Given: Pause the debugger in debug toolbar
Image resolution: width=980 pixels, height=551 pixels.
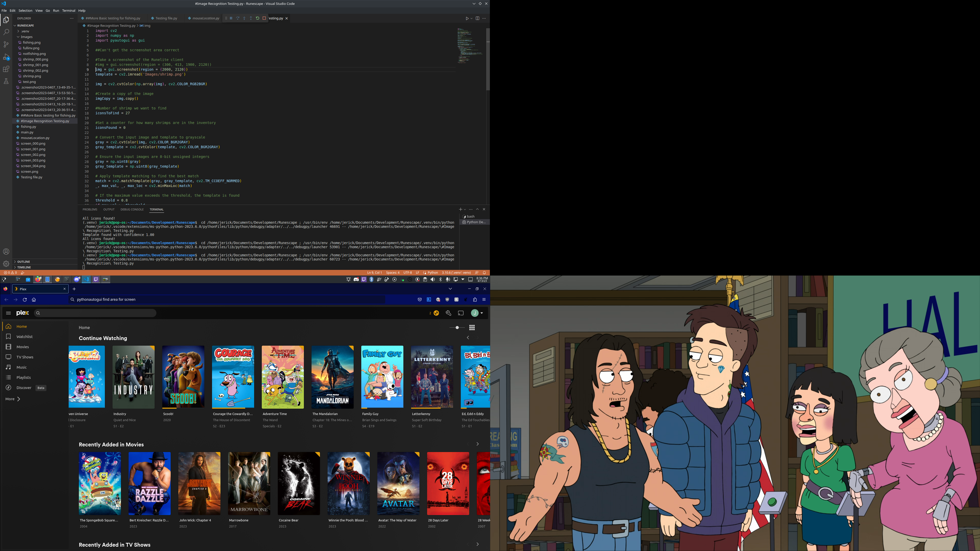Looking at the screenshot, I should point(231,18).
